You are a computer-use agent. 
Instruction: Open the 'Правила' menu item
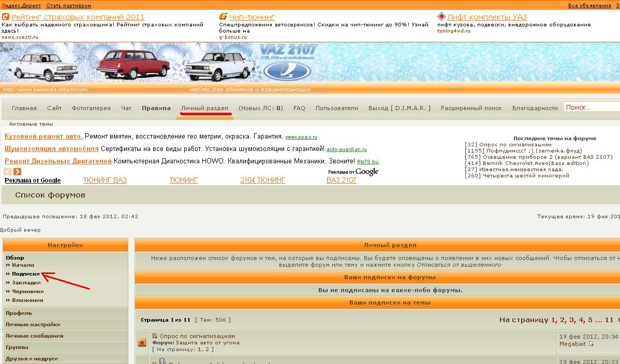point(156,108)
